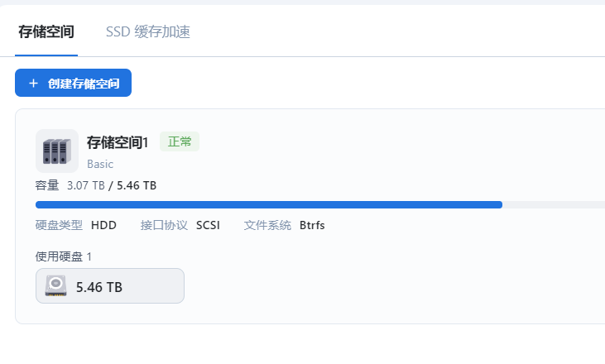Click the 文件系统 field label
The image size is (605, 364).
pyautogui.click(x=267, y=225)
